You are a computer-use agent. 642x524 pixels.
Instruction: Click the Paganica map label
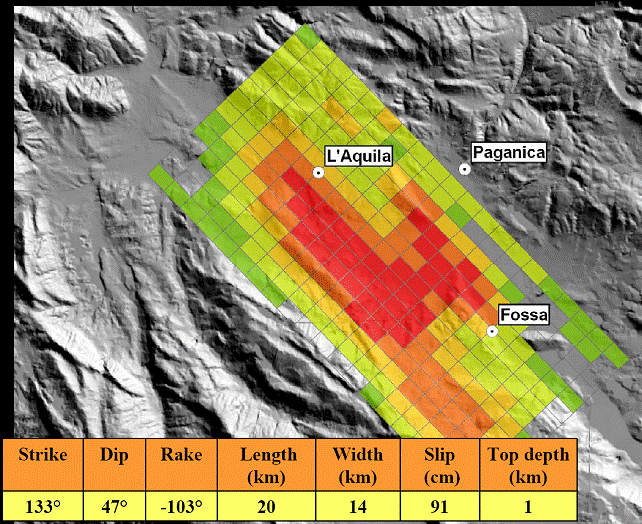(x=509, y=152)
